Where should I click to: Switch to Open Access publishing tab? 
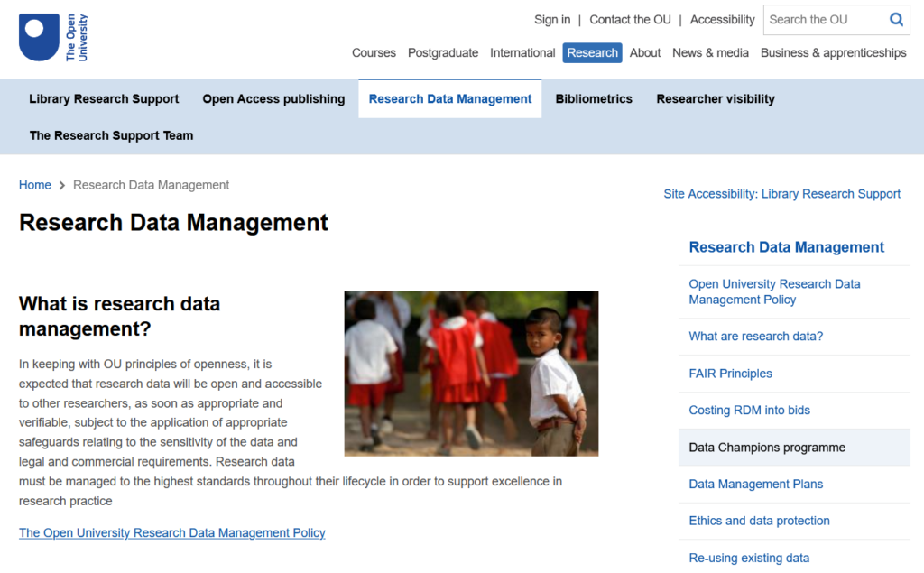pos(273,98)
